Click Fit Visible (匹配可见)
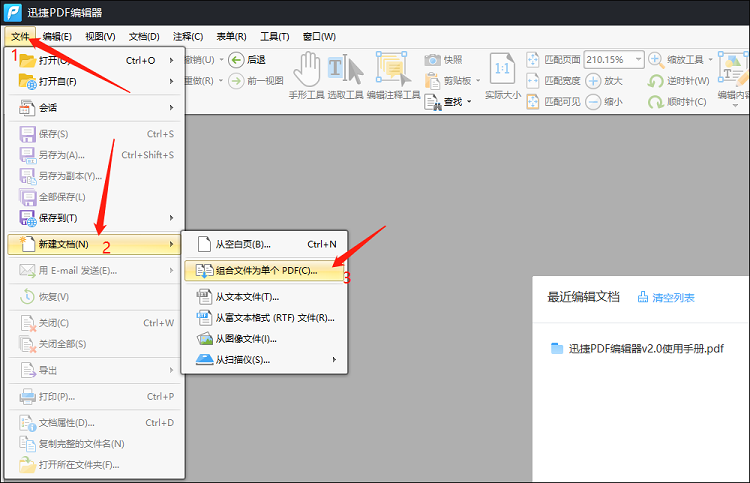This screenshot has width=750, height=483. pos(553,102)
